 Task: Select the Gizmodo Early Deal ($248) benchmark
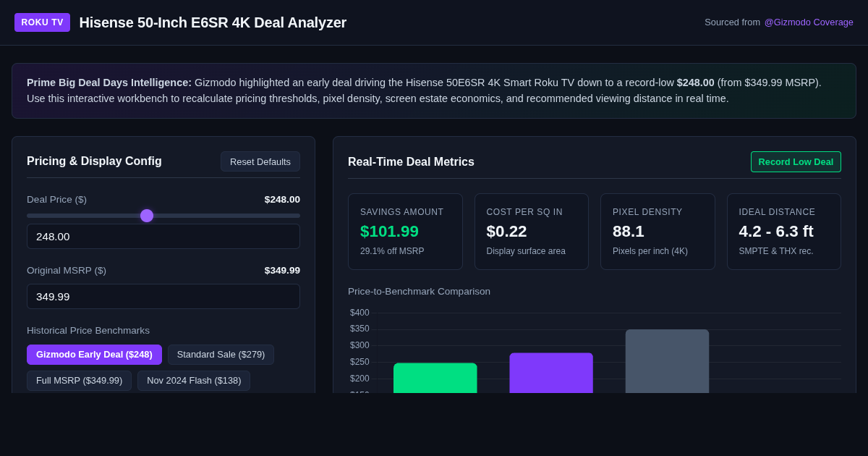tap(94, 355)
